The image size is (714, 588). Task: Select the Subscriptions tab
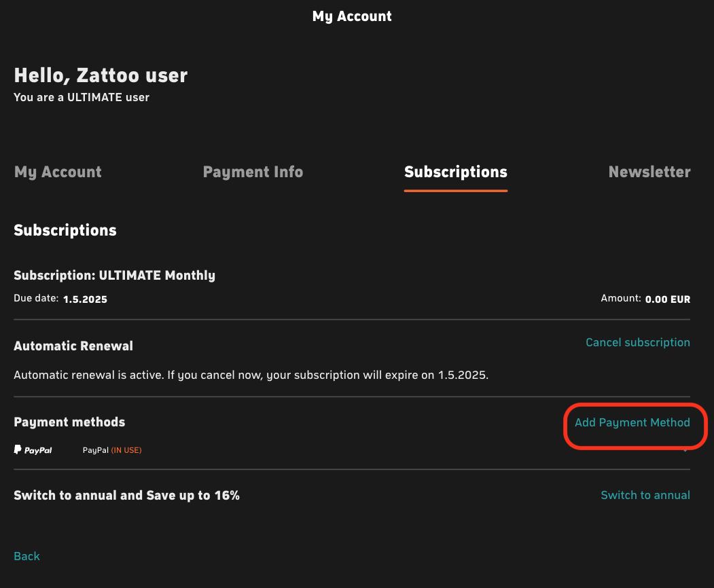(x=455, y=172)
